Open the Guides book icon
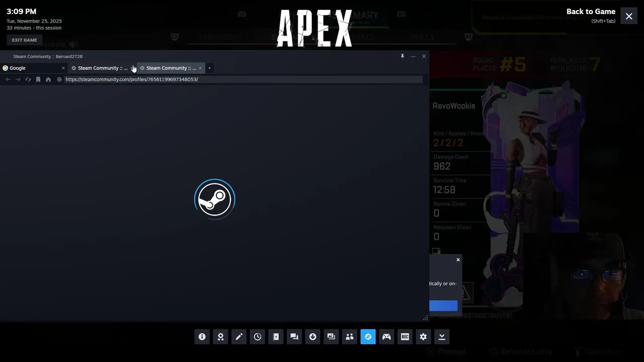Viewport: 644px width, 362px height. pos(276,337)
